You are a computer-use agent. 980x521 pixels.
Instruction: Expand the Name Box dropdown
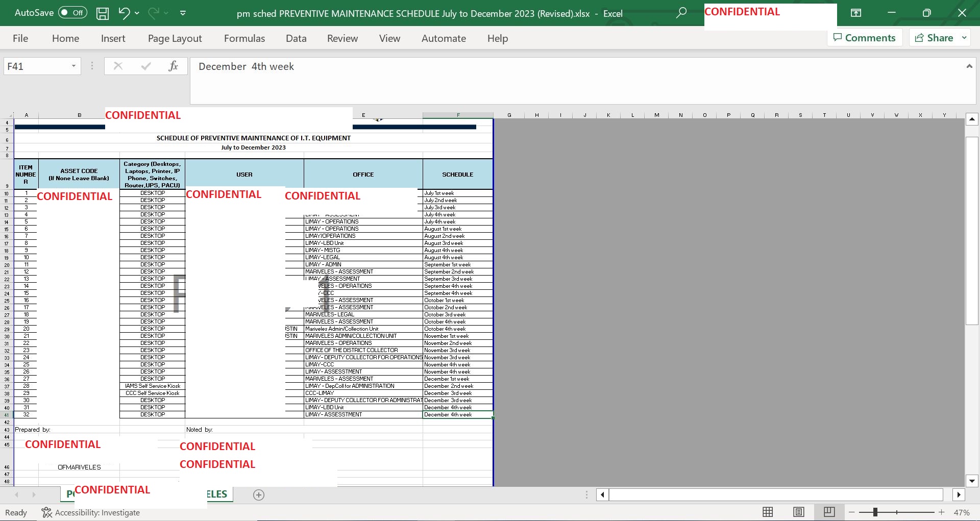(73, 66)
